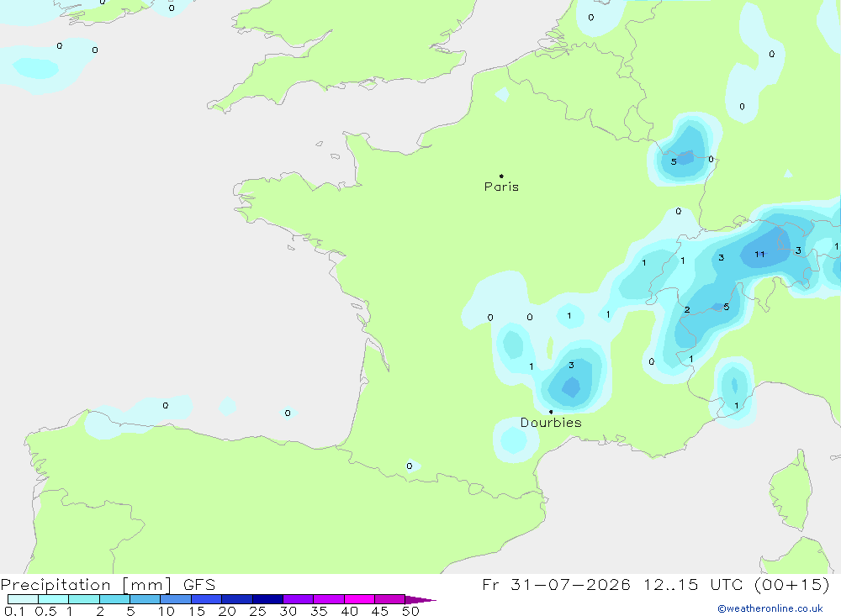Pick the 2–5 mm legend color swatch
This screenshot has height=616, width=841.
[114, 599]
